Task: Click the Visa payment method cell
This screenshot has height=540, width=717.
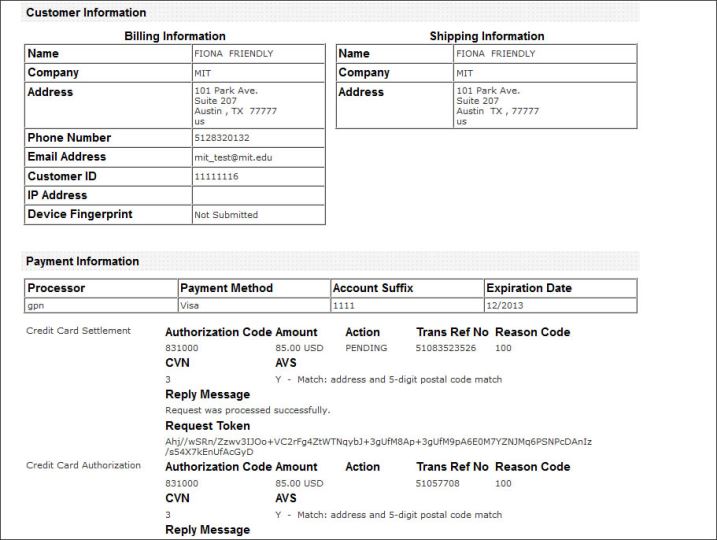Action: [190, 305]
